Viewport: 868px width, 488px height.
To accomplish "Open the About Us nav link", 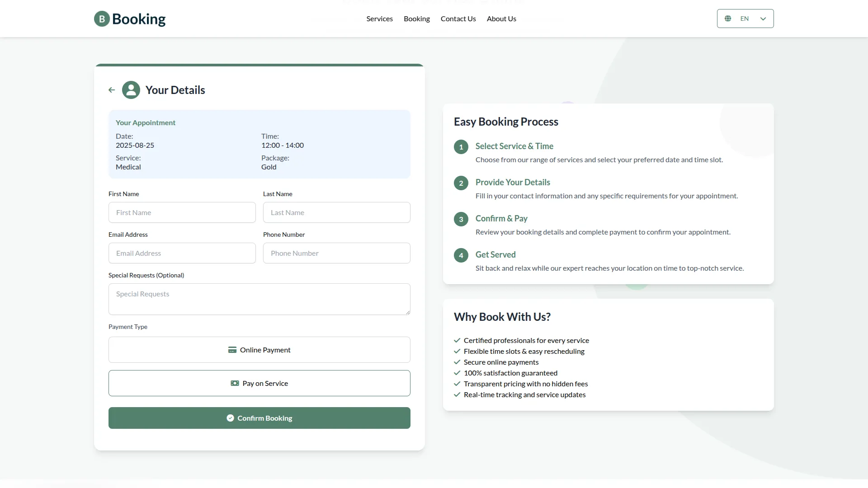I will click(x=501, y=19).
